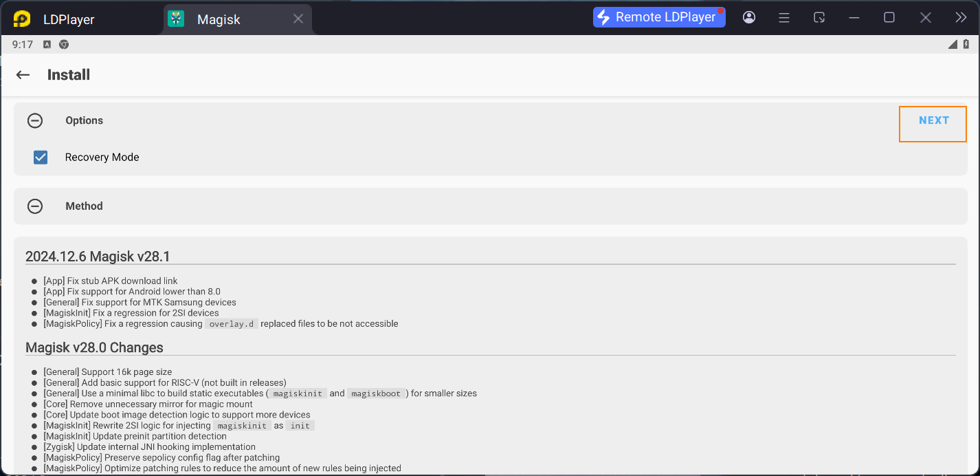
Task: Click the Magisk app icon in tab
Action: 177,19
